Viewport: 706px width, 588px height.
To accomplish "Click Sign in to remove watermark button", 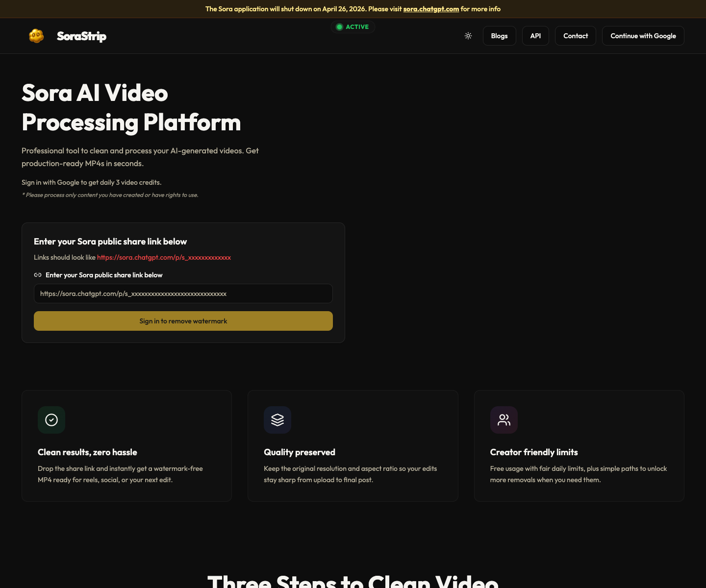I will tap(183, 321).
